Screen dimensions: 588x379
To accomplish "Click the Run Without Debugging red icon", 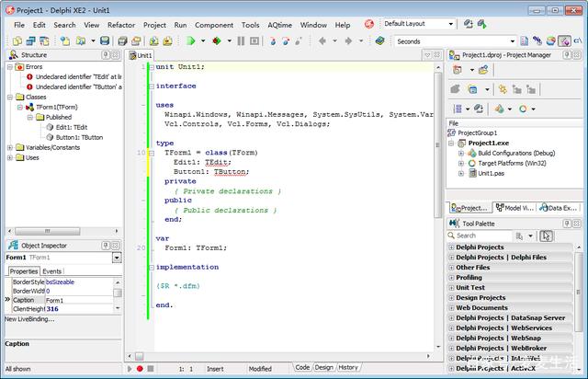I will (x=217, y=41).
